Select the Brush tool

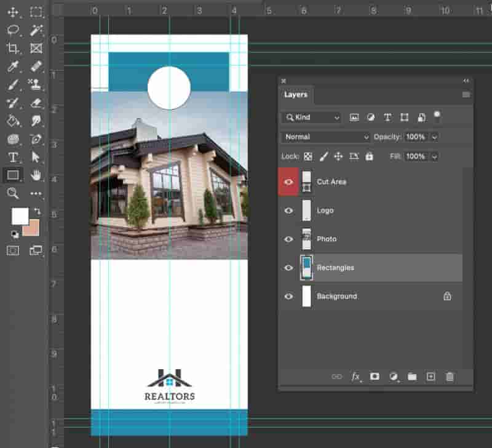point(13,85)
